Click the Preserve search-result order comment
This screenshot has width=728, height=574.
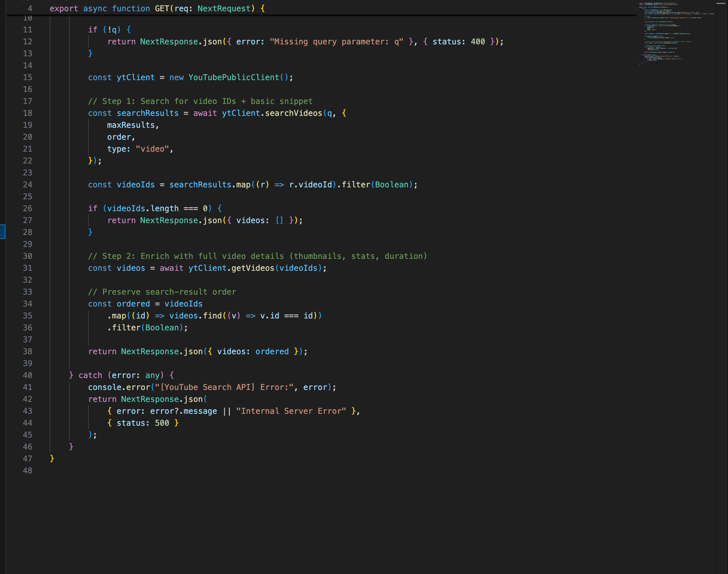pyautogui.click(x=162, y=292)
